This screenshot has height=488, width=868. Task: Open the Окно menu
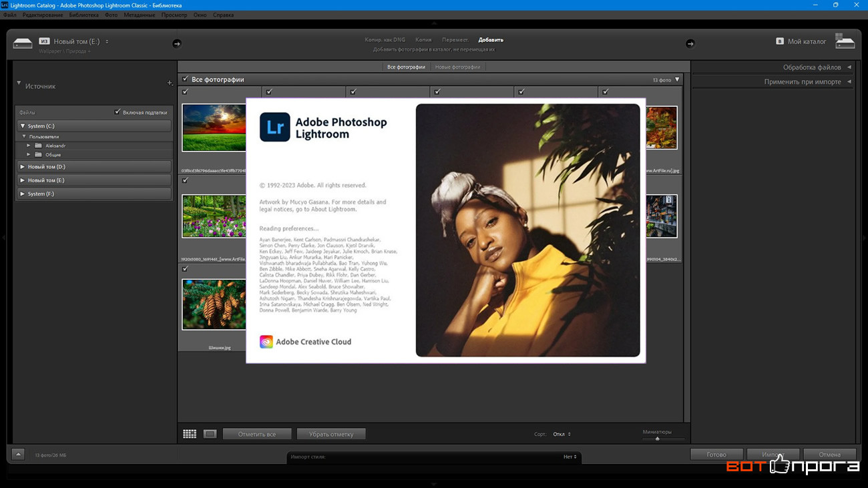click(x=200, y=15)
